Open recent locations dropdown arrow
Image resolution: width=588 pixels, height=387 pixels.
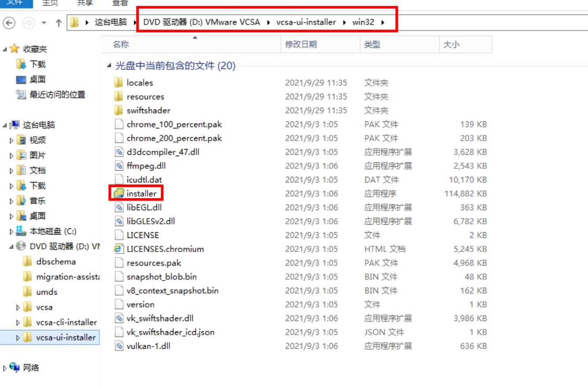44,23
